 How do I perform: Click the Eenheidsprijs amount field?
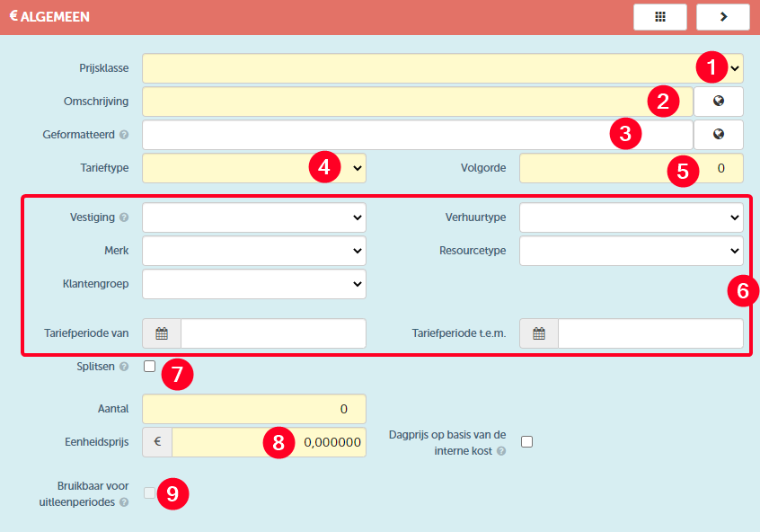click(269, 442)
